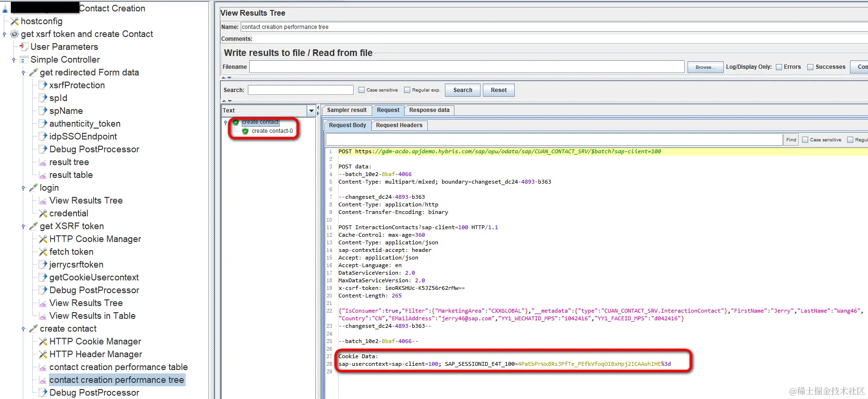Click the Name input field
The image size is (868, 399).
tap(554, 27)
